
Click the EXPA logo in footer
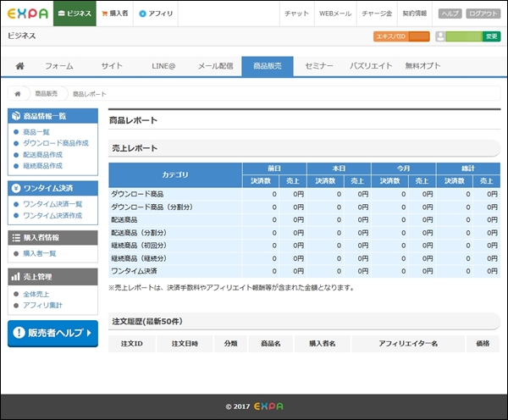(x=268, y=406)
